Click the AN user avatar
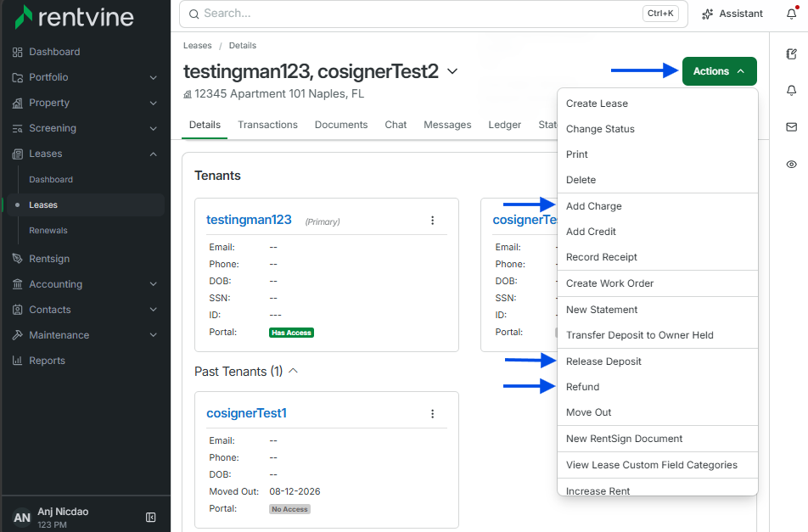This screenshot has height=532, width=808. 22,517
